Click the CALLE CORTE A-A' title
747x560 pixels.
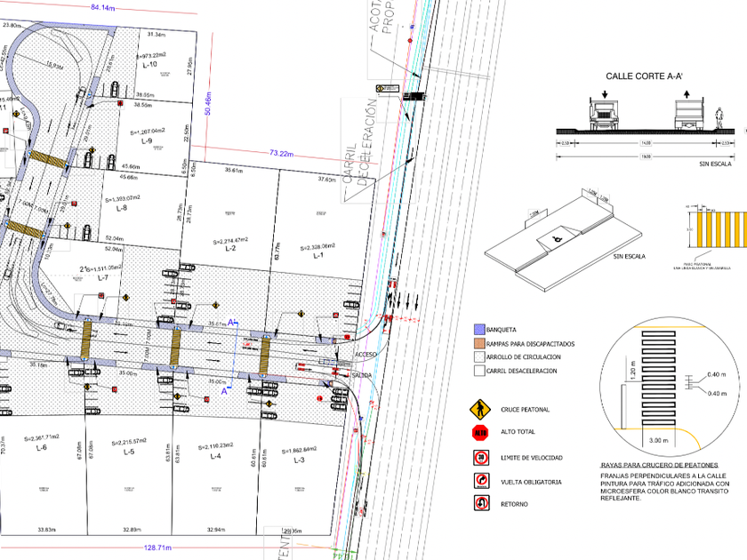coord(645,76)
